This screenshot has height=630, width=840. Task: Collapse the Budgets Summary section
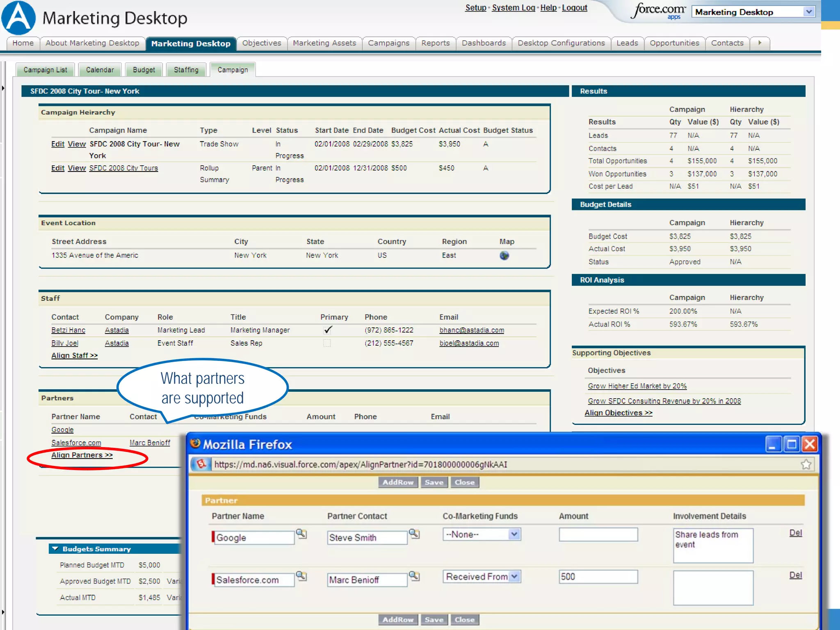pos(55,549)
